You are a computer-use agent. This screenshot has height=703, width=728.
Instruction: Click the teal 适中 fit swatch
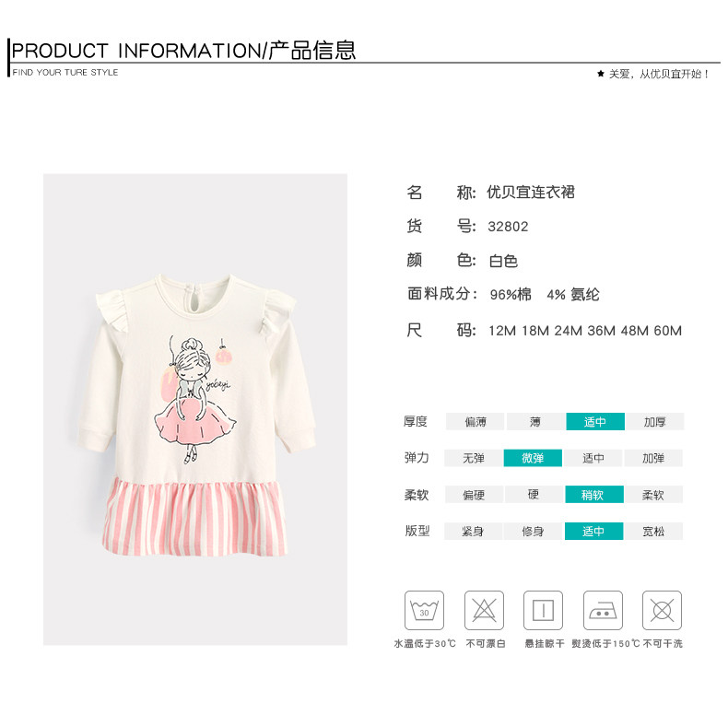pyautogui.click(x=593, y=532)
